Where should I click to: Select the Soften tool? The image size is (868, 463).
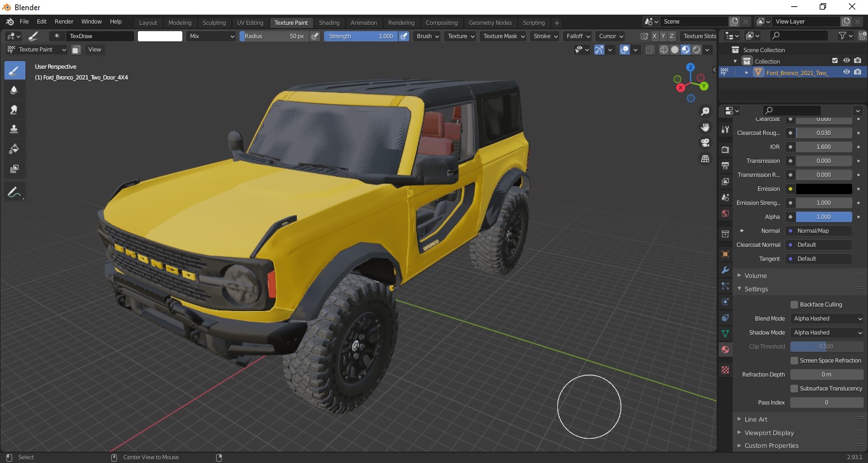[x=15, y=90]
